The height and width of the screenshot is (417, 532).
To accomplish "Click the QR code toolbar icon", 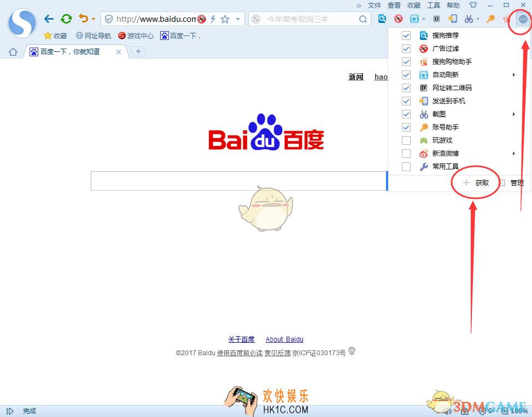I will (x=437, y=19).
